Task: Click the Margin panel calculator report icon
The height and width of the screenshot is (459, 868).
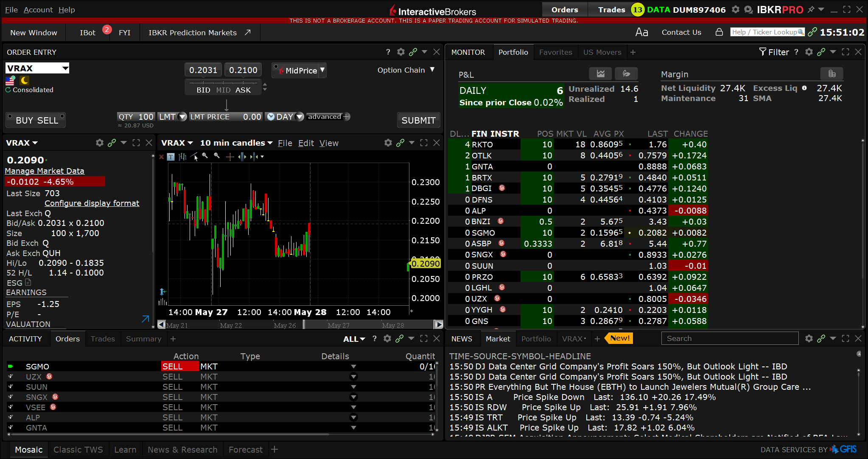Action: [x=832, y=73]
